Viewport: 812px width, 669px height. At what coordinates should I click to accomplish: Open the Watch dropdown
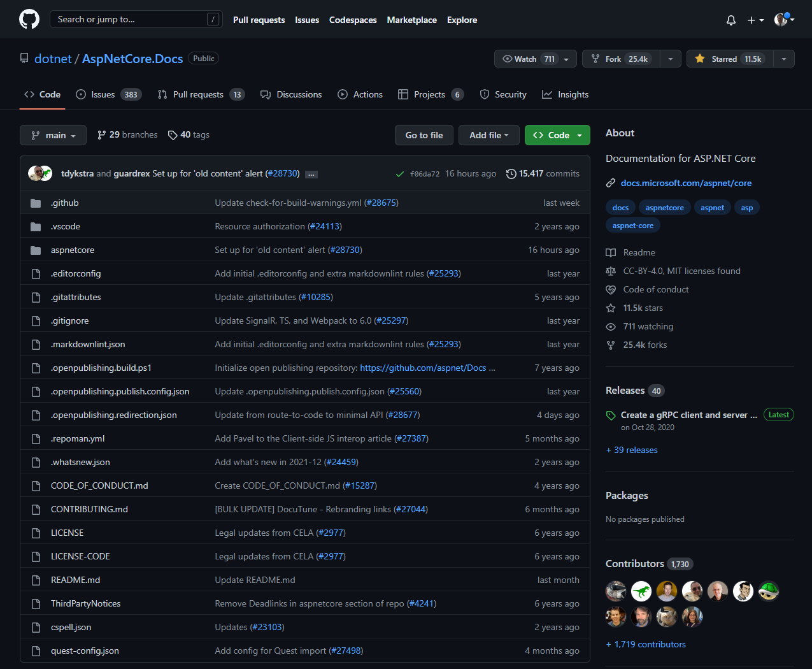click(x=536, y=59)
